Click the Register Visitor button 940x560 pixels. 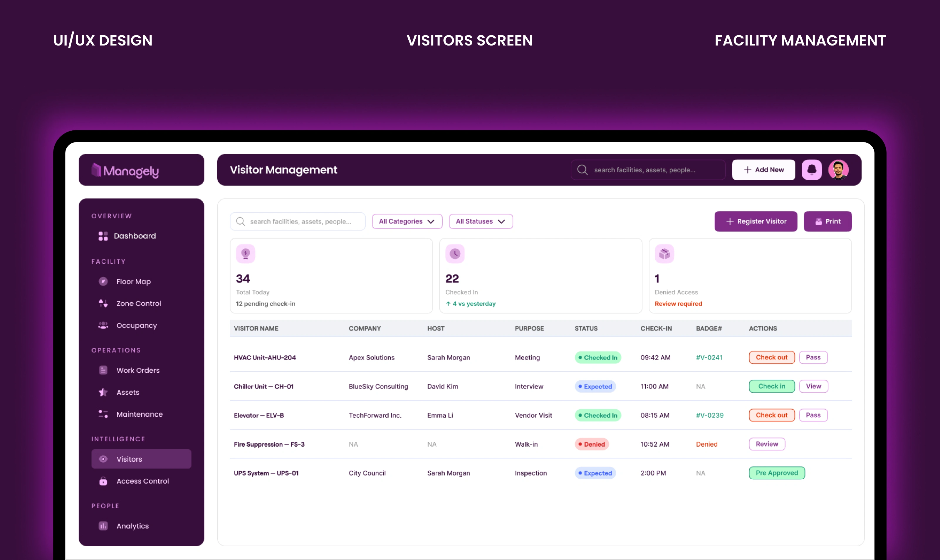[756, 221]
